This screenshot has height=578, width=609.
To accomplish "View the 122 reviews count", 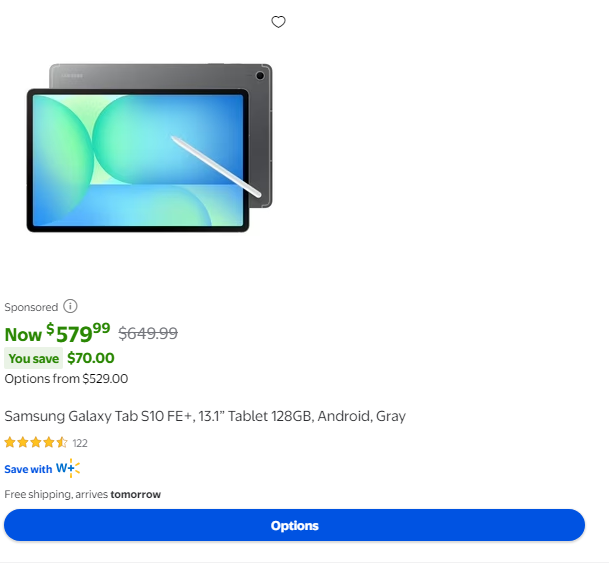I will [x=80, y=443].
